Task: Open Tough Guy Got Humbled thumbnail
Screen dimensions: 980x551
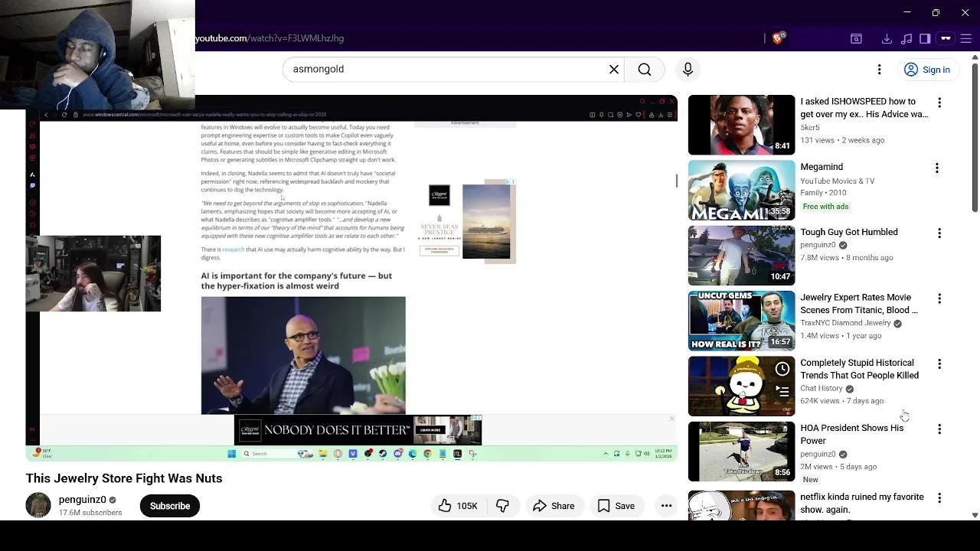Action: pos(741,256)
